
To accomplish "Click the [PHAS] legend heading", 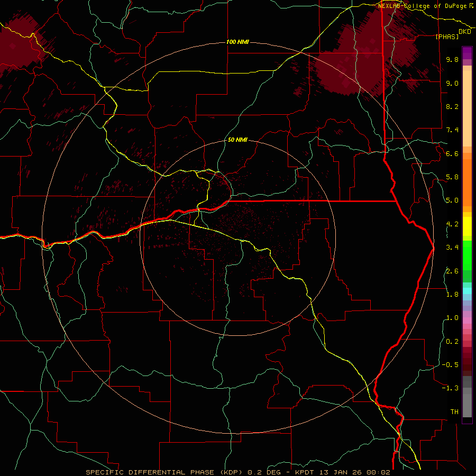I will click(447, 37).
